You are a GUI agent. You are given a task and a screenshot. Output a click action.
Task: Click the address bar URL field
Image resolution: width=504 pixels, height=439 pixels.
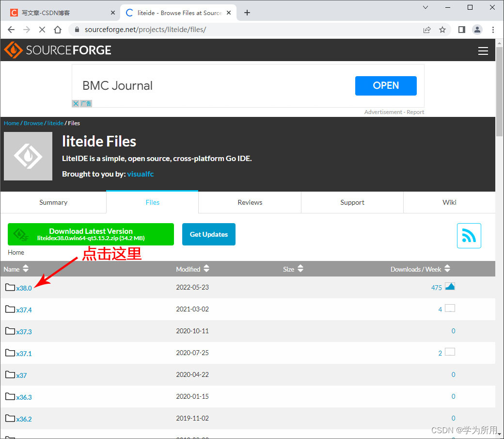coord(248,30)
